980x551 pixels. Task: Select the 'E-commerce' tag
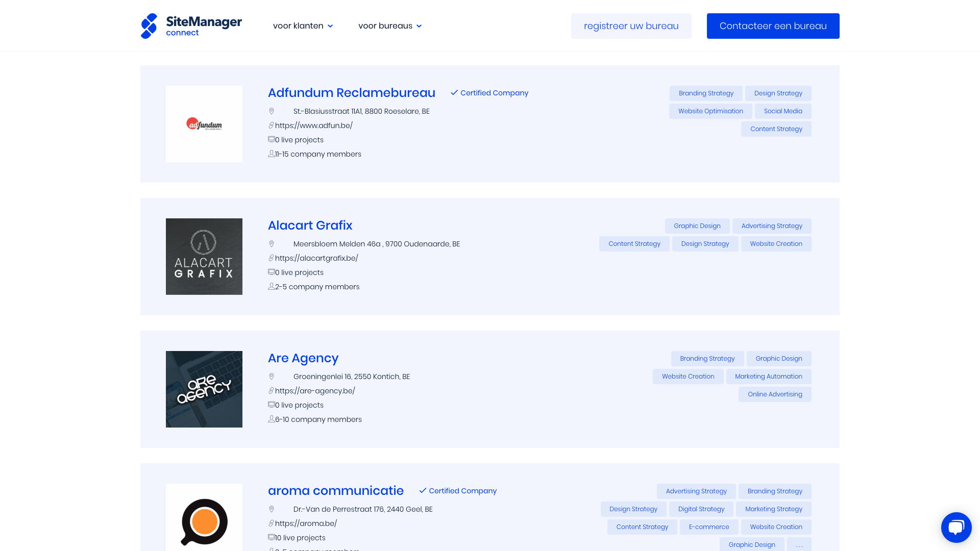click(709, 527)
